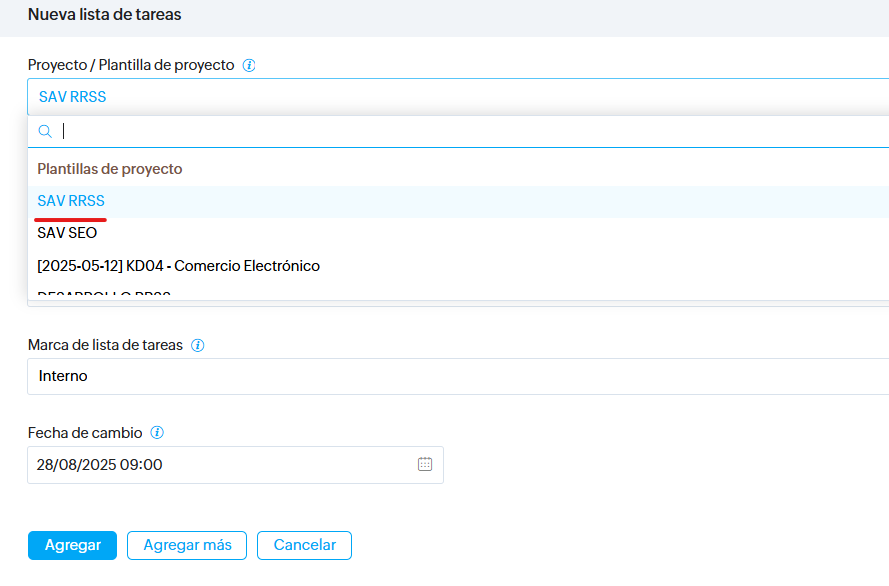Screen dimensions: 889x586
Task: Cancel the new task list form
Action: click(304, 545)
